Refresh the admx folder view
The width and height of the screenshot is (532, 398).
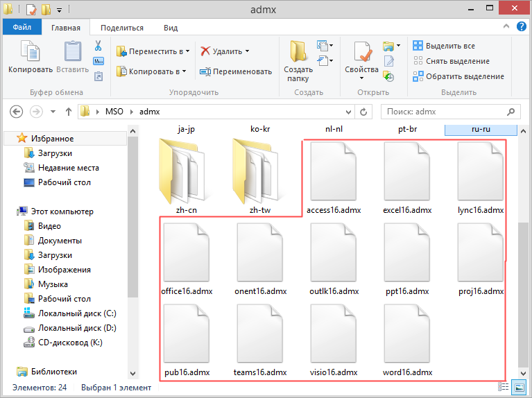tap(363, 112)
